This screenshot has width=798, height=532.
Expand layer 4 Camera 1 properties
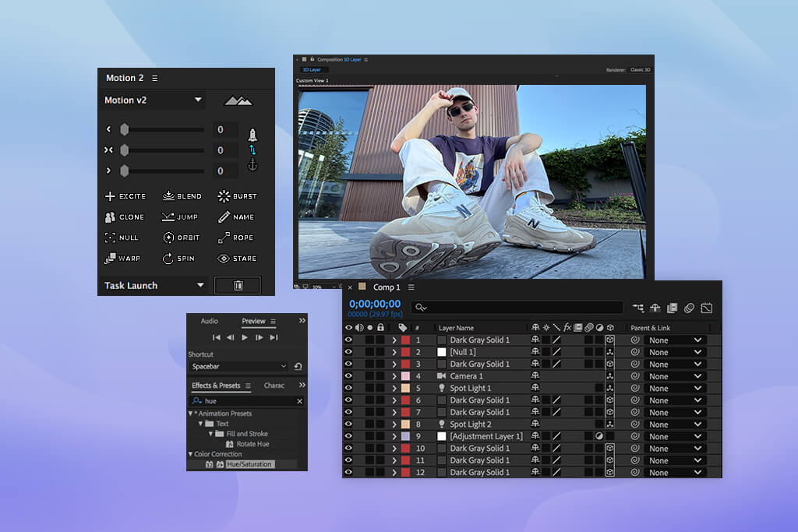(394, 376)
